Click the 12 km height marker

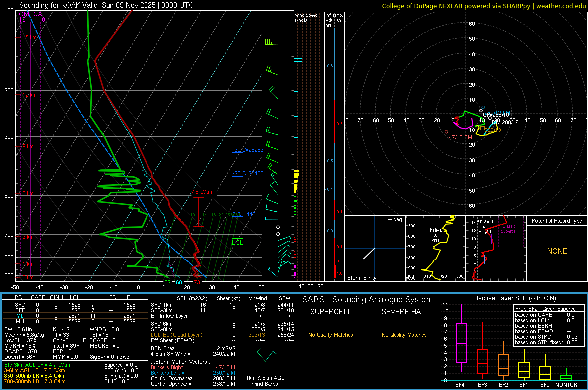coord(29,95)
